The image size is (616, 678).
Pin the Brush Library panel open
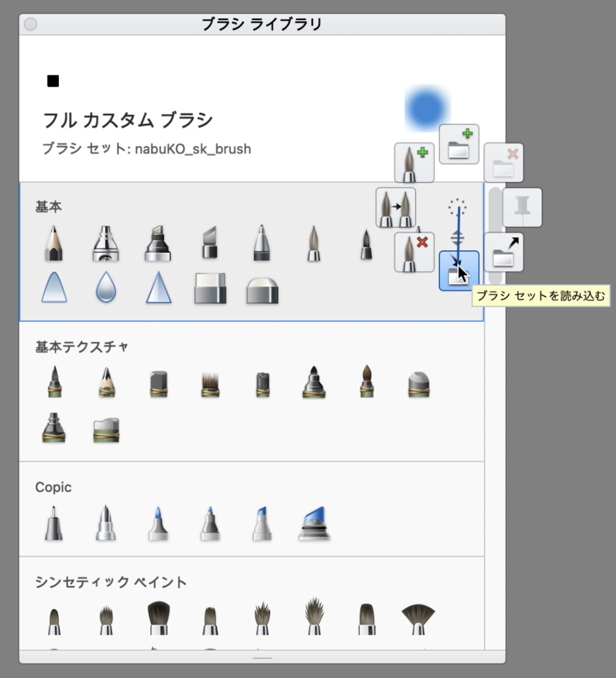(521, 207)
